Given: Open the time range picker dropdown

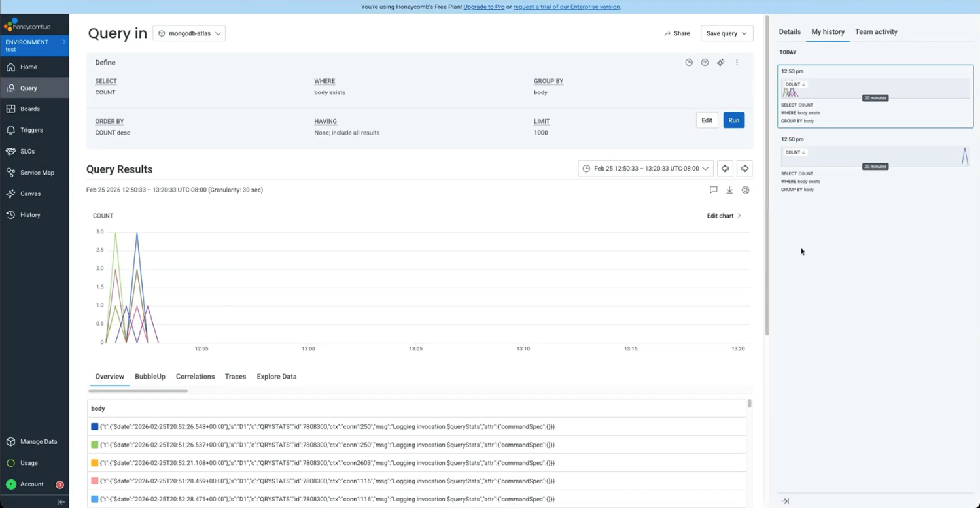Looking at the screenshot, I should coord(645,169).
